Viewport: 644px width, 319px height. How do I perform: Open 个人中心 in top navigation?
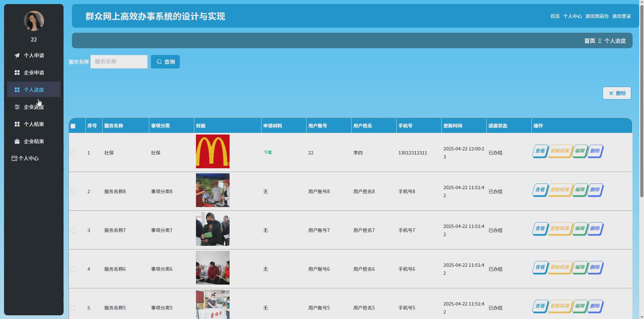572,16
